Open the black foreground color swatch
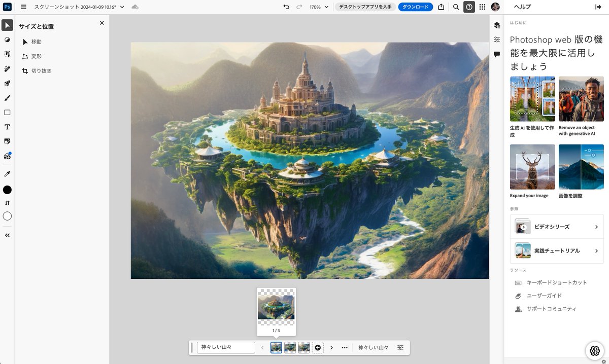609x364 pixels. [x=7, y=190]
